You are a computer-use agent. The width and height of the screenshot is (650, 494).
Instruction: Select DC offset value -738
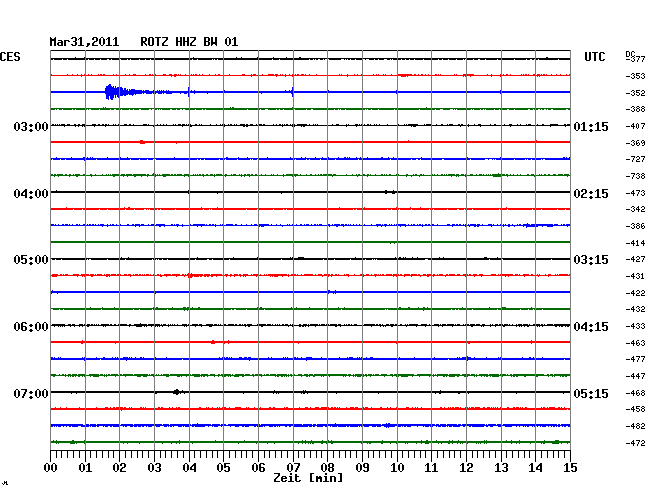click(x=636, y=176)
